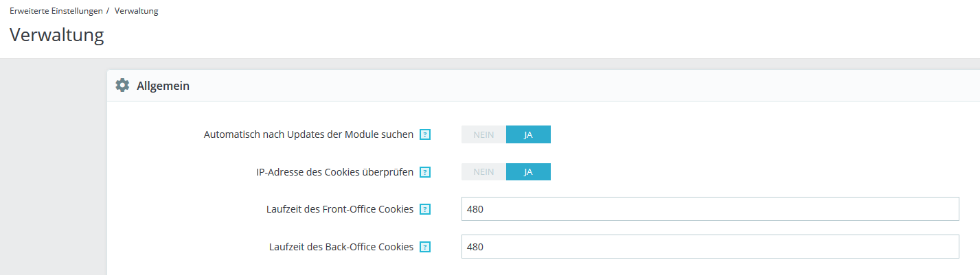Viewport: 980px width, 275px height.
Task: Show help for Back-Office cookie lifetime
Action: point(425,247)
